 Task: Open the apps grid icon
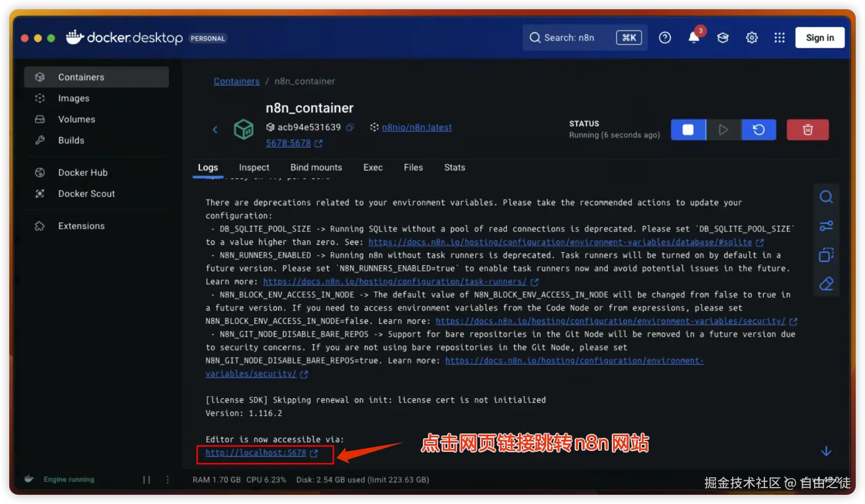[779, 37]
